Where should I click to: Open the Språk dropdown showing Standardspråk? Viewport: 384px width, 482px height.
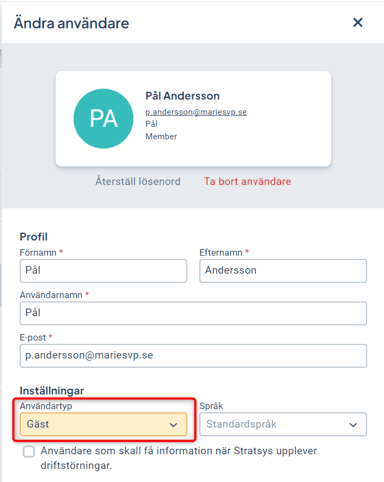click(283, 424)
